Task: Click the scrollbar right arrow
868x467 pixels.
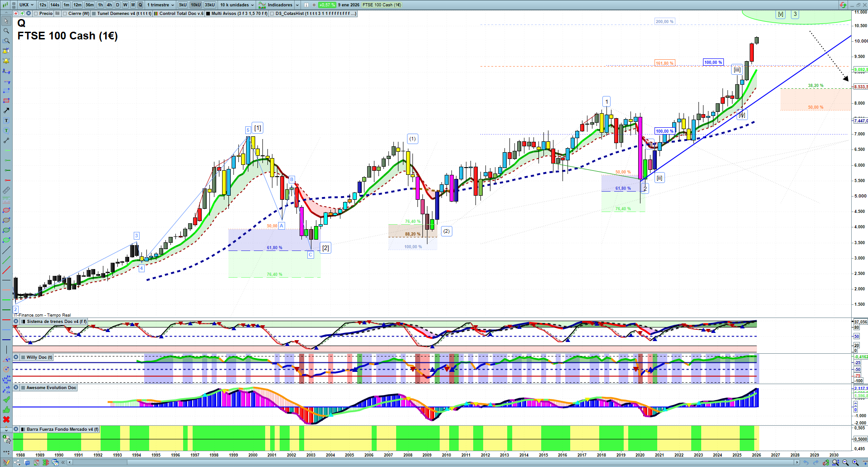Action: click(x=797, y=462)
